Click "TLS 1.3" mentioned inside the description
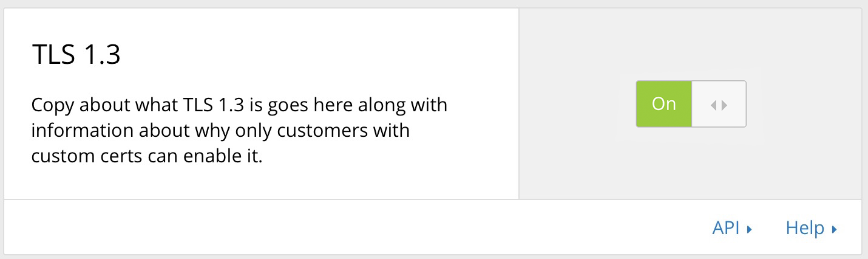Image resolution: width=868 pixels, height=259 pixels. [213, 105]
